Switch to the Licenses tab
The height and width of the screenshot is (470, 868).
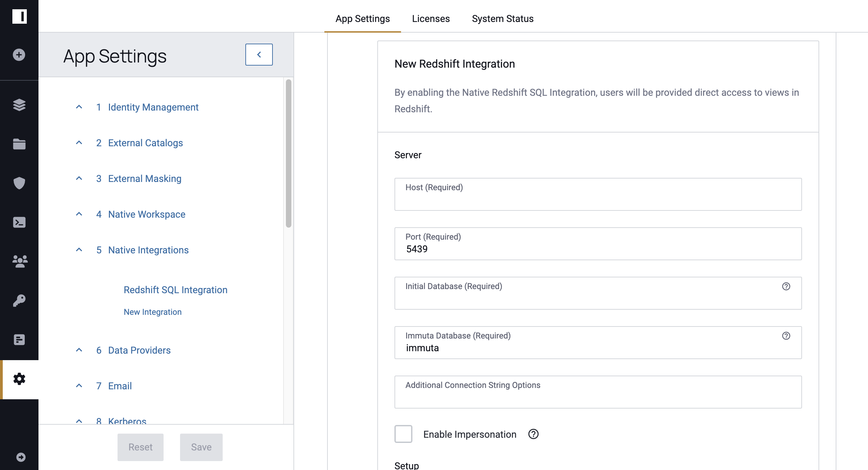click(431, 18)
